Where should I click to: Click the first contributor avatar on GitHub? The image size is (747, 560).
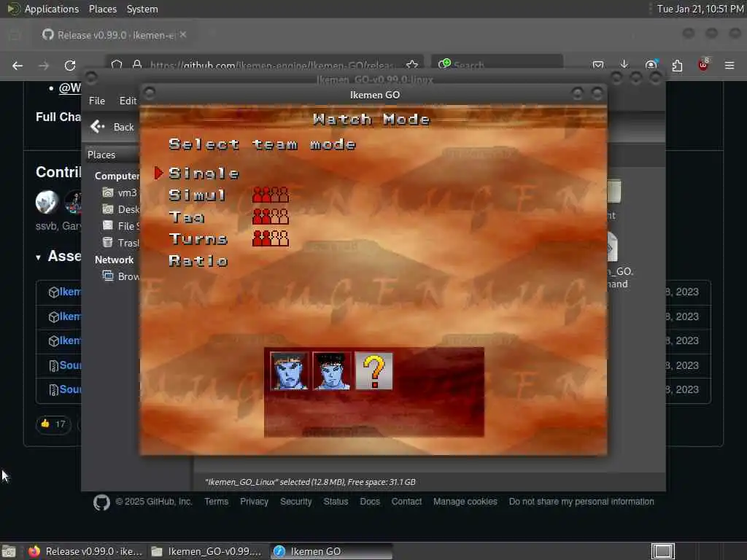(x=47, y=201)
